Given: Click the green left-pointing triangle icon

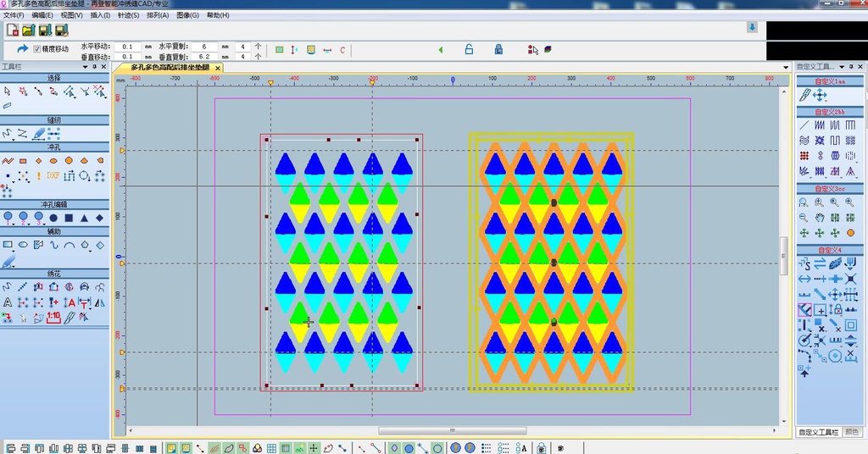Looking at the screenshot, I should (440, 50).
